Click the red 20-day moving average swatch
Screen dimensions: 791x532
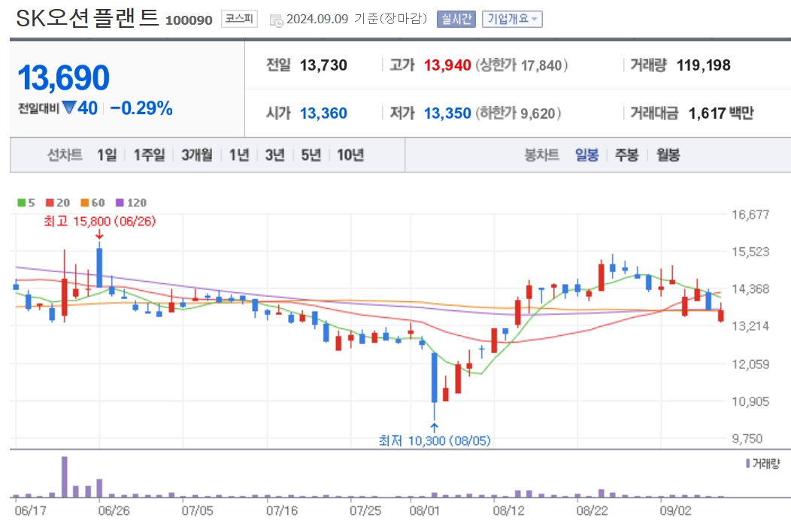[x=50, y=203]
